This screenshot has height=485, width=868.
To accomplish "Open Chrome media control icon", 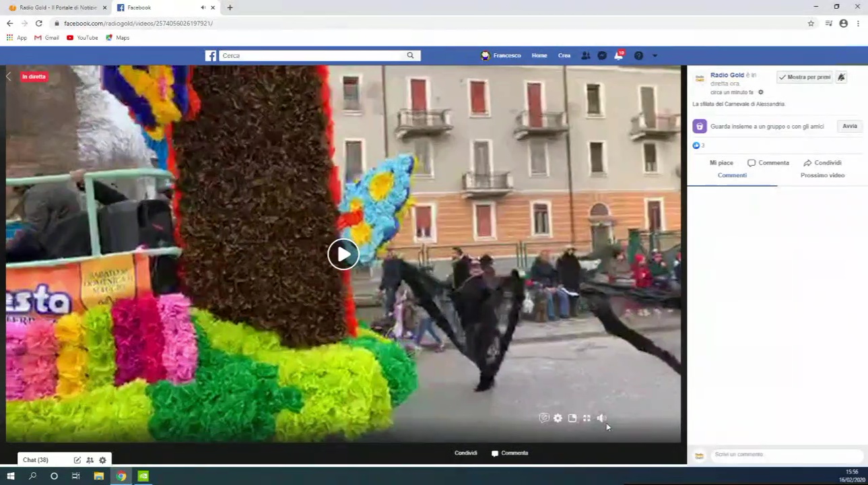I will point(828,23).
